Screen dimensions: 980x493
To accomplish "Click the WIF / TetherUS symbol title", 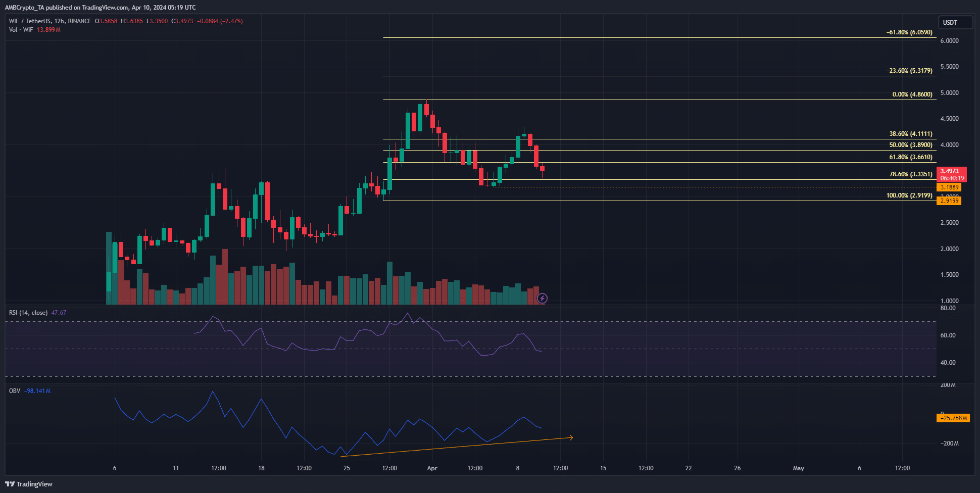I will pyautogui.click(x=50, y=21).
